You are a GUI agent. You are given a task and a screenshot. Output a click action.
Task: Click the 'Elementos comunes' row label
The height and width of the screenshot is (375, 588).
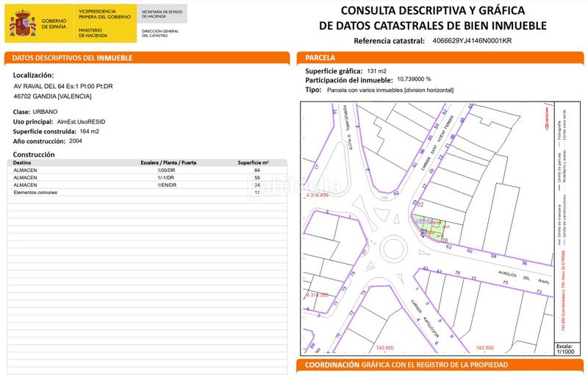(35, 193)
